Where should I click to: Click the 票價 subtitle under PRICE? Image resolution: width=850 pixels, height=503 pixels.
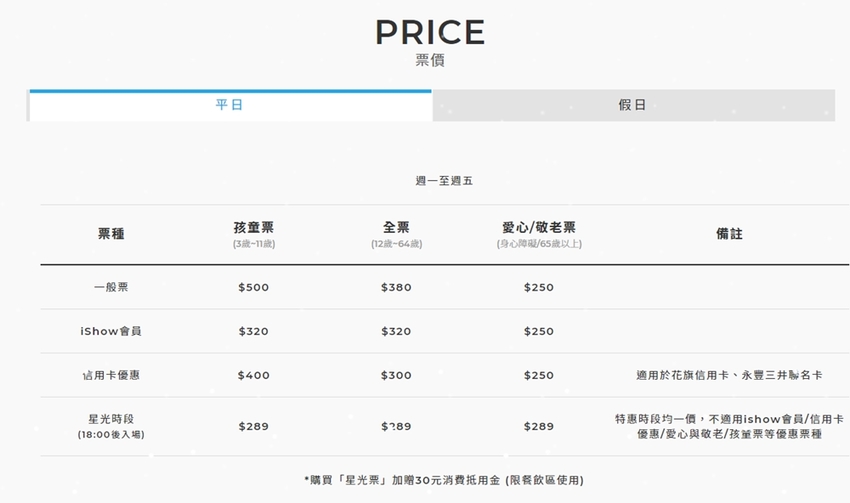[x=430, y=61]
